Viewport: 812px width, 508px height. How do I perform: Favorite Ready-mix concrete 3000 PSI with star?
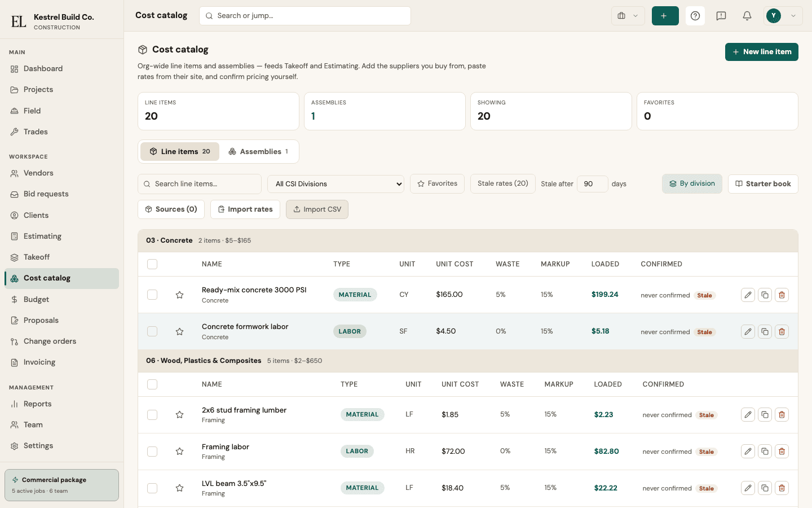179,295
